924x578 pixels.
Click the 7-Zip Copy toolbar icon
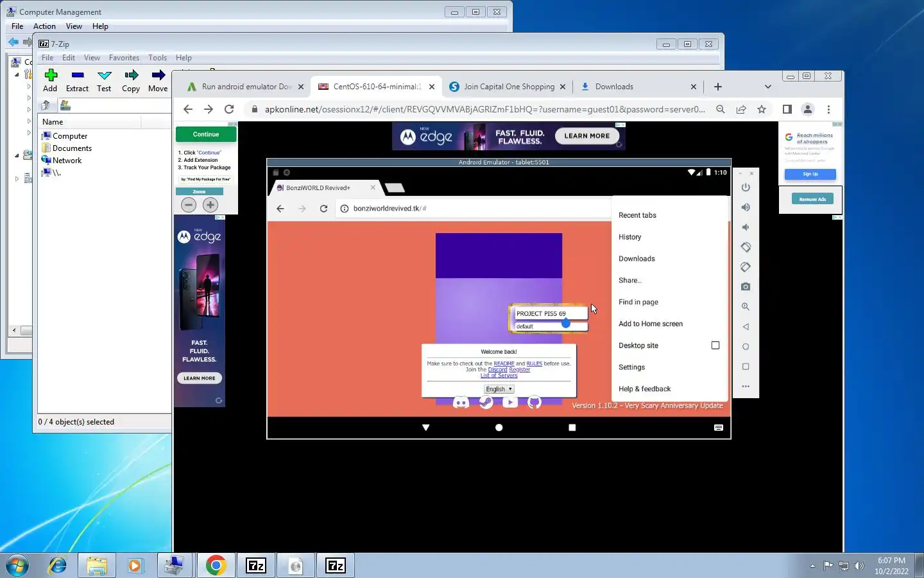pyautogui.click(x=132, y=75)
